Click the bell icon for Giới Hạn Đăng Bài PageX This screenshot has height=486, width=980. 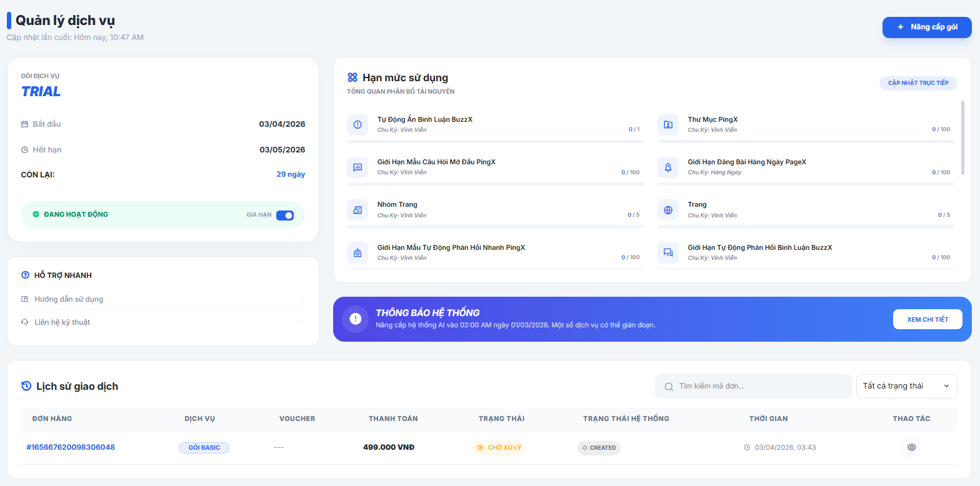click(x=668, y=167)
